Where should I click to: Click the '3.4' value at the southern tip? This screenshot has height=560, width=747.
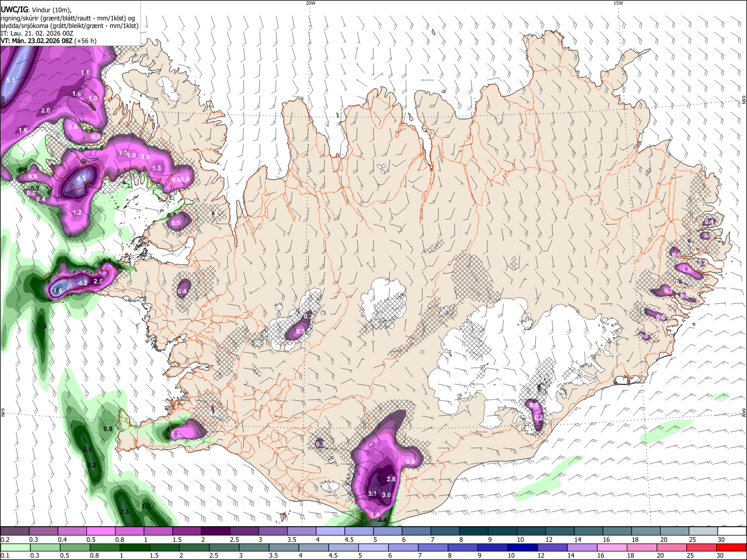point(383,520)
